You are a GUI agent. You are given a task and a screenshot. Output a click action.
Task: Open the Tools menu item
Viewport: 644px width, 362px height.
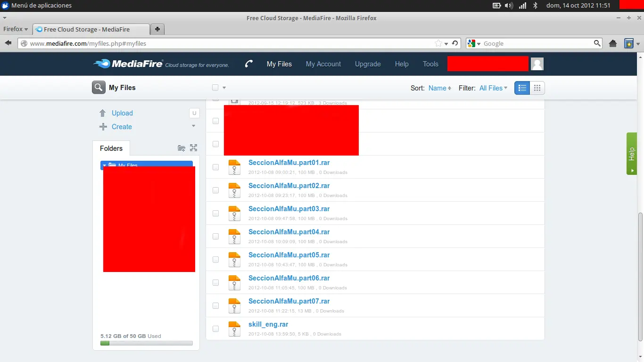[430, 64]
